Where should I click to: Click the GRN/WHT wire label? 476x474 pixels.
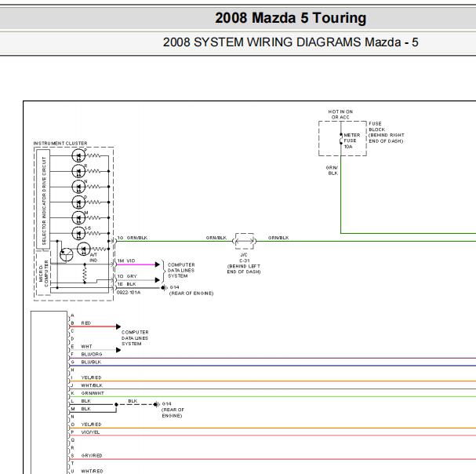(93, 393)
